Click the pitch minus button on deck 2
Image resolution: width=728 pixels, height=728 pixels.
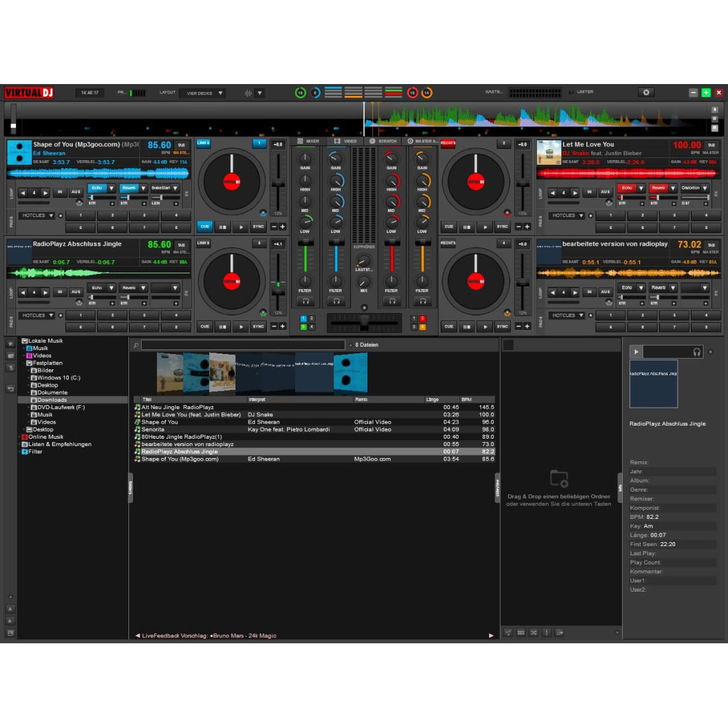click(x=519, y=226)
